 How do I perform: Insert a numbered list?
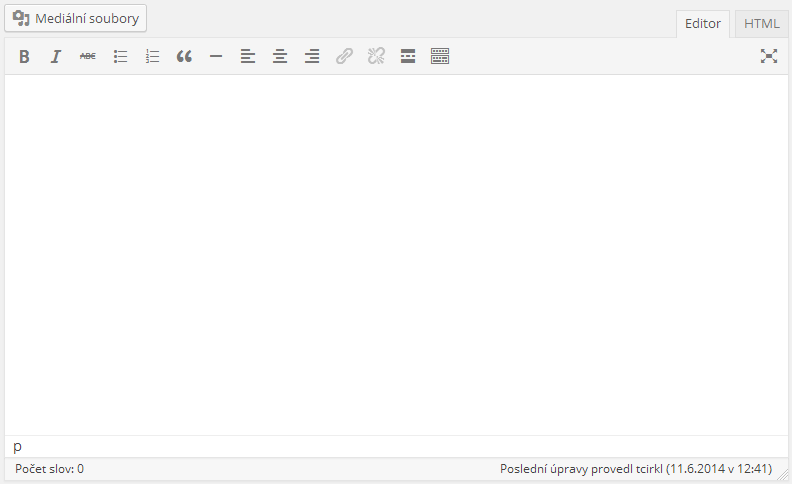click(152, 56)
